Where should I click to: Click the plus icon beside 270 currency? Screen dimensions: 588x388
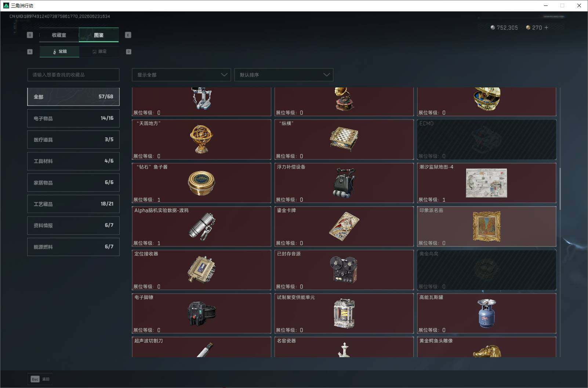tap(546, 28)
